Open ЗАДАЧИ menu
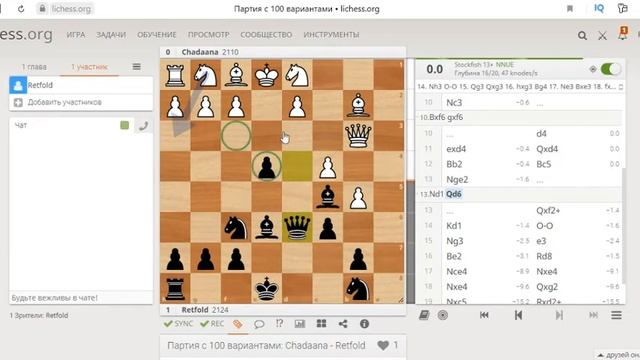640x360 pixels. pos(111,35)
